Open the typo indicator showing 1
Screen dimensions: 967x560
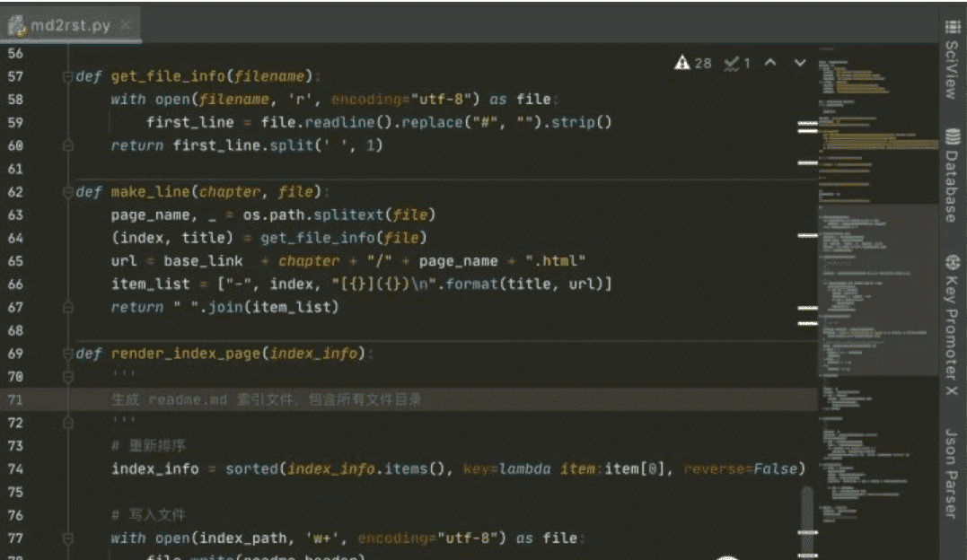coord(737,63)
